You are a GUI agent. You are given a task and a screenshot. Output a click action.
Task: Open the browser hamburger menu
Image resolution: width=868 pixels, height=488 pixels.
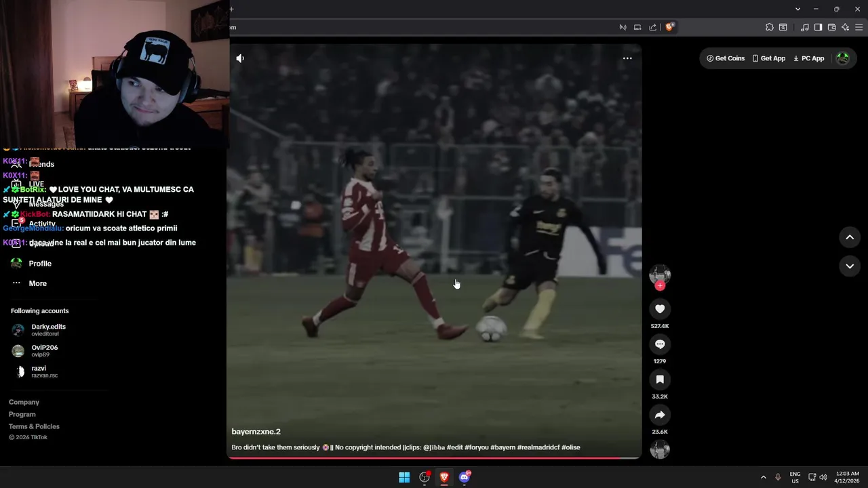tap(859, 27)
